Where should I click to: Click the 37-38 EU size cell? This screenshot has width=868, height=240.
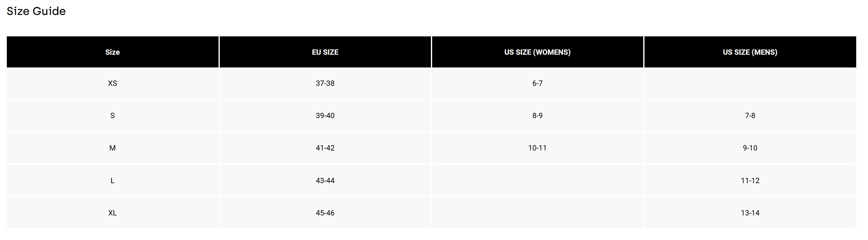[325, 83]
